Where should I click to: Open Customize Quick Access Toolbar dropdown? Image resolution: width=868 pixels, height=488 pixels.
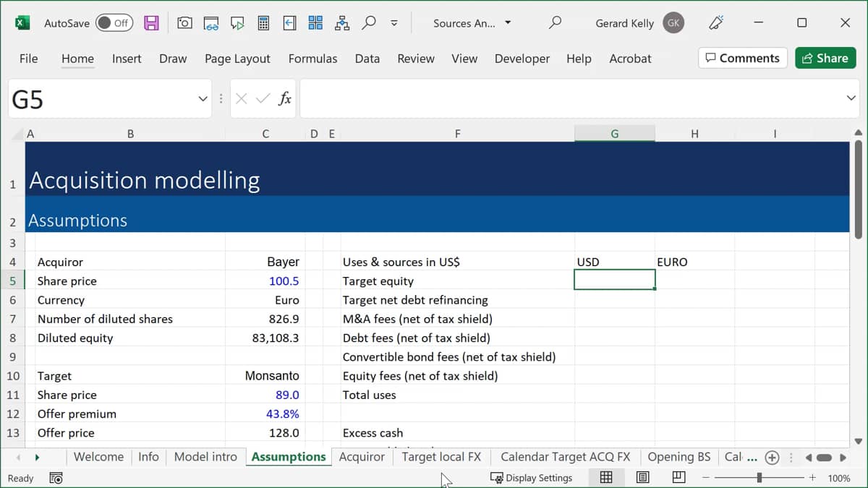click(x=394, y=23)
